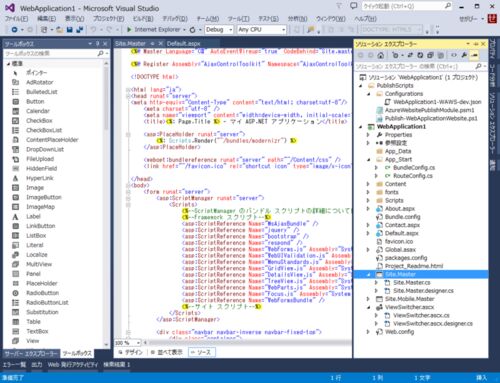
Task: Select Default.aspx in Solution Explorer
Action: pos(401,233)
